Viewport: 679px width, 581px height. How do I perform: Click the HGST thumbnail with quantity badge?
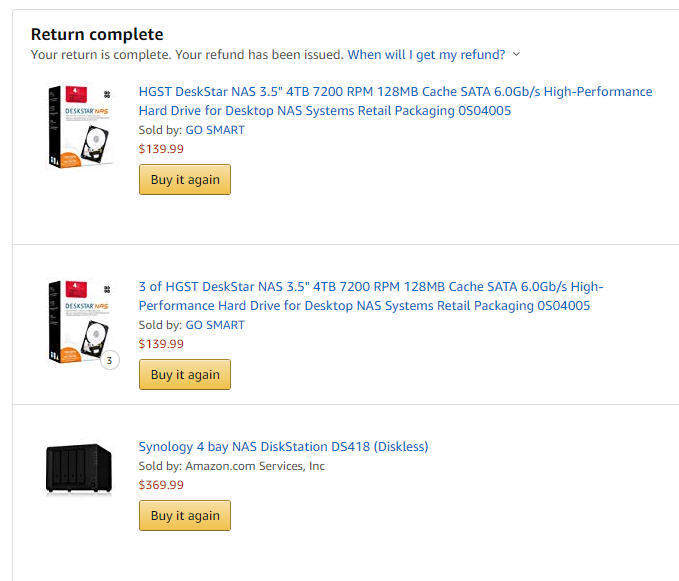point(78,321)
